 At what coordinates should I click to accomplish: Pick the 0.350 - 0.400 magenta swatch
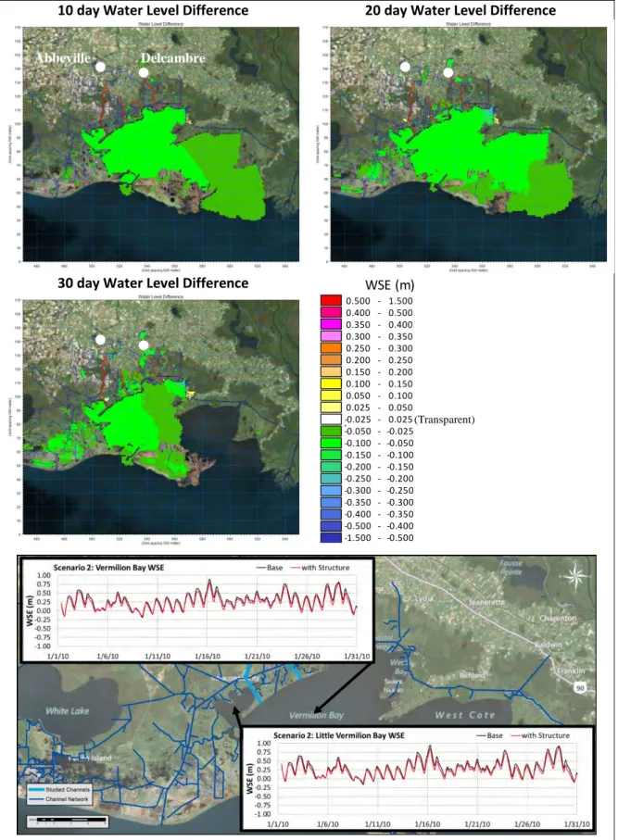click(x=332, y=324)
